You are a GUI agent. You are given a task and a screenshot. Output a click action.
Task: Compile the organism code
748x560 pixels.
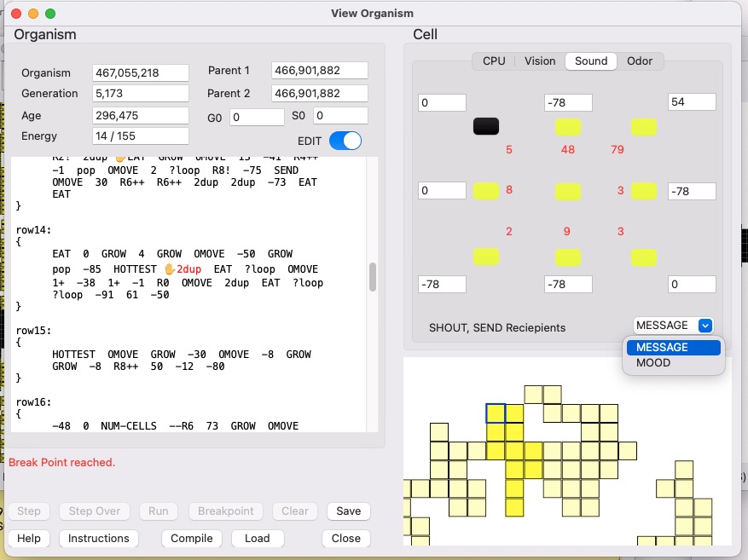[x=192, y=538]
